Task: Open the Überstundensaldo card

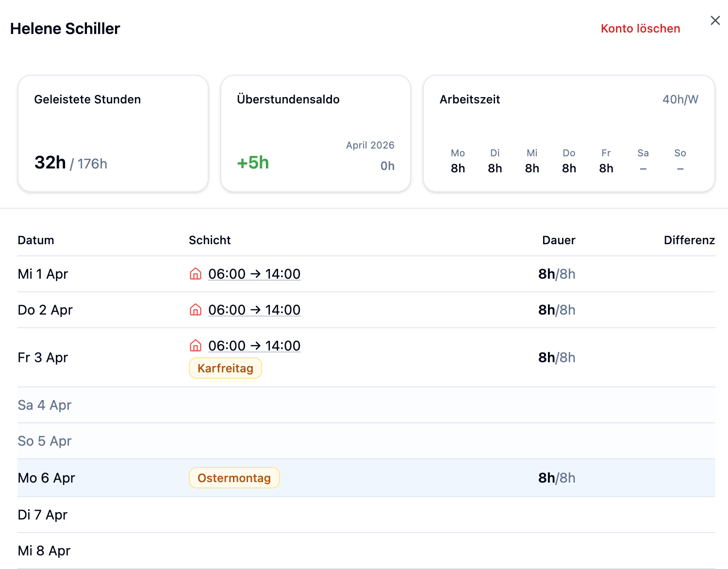Action: (315, 134)
